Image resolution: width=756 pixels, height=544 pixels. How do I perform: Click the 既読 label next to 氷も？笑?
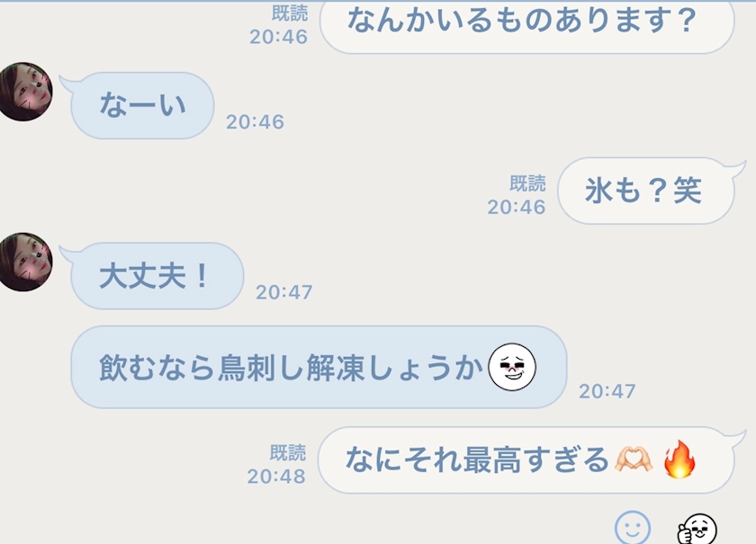pos(527,183)
